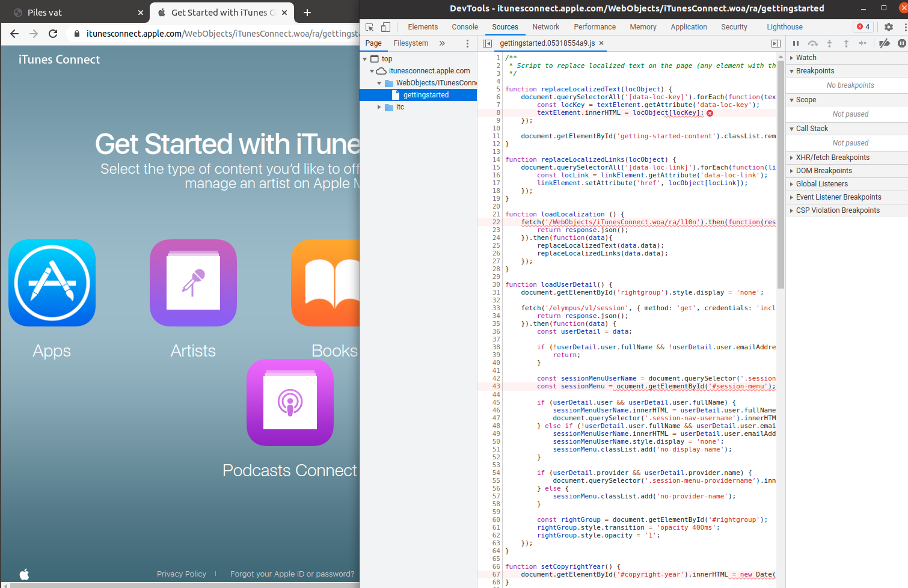Select the Filesystem navigator tab

tap(411, 43)
